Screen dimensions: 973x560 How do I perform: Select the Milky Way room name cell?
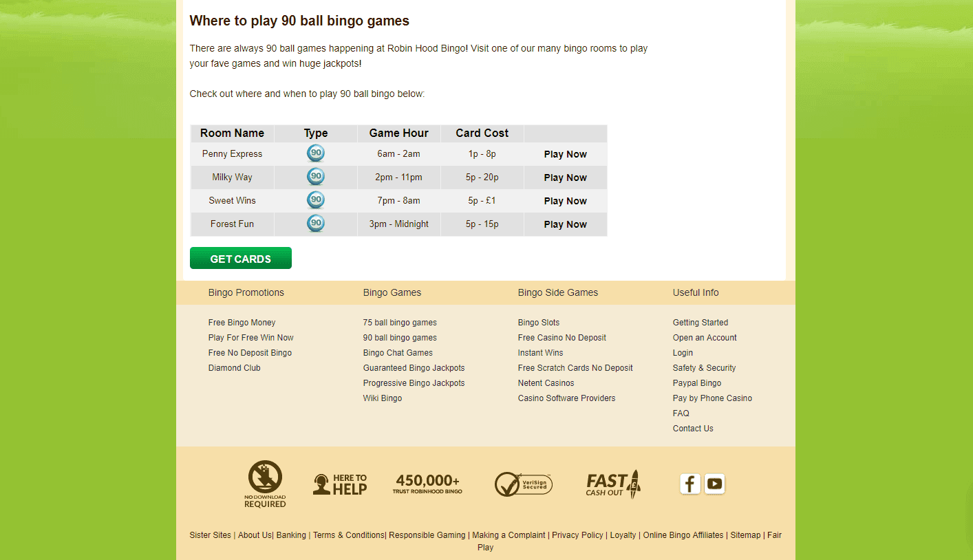pyautogui.click(x=233, y=177)
